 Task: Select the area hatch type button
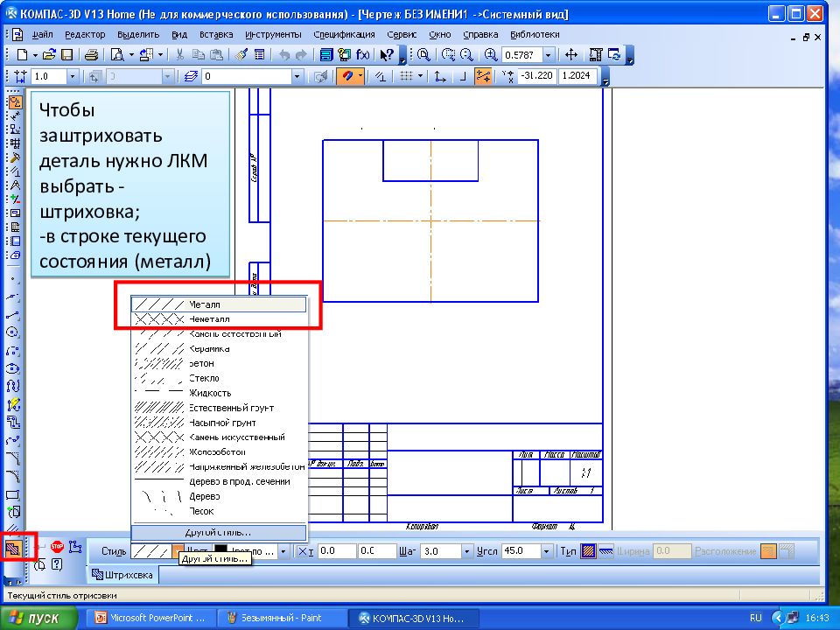[x=588, y=550]
